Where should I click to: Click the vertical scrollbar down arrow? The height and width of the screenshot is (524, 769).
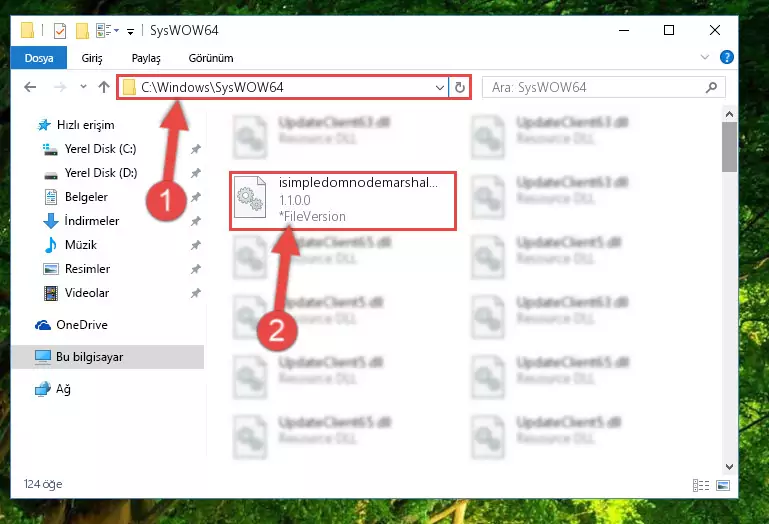coord(729,467)
